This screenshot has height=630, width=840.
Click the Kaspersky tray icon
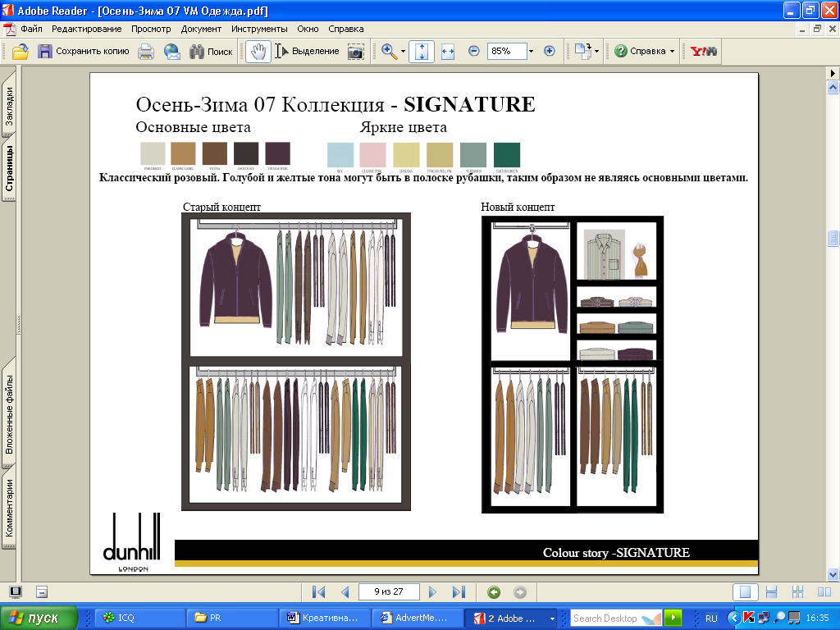749,618
